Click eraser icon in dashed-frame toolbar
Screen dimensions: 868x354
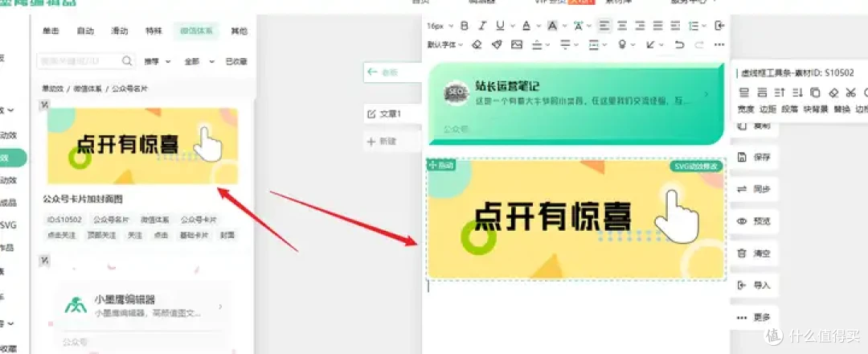click(x=833, y=93)
